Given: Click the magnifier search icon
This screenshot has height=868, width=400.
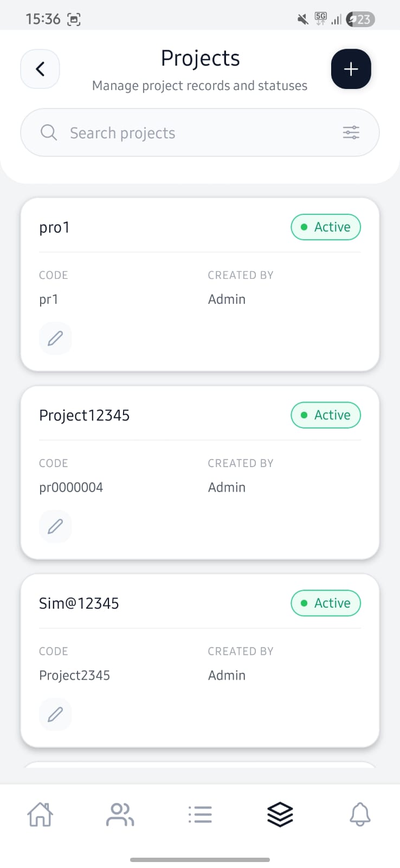Looking at the screenshot, I should click(49, 132).
